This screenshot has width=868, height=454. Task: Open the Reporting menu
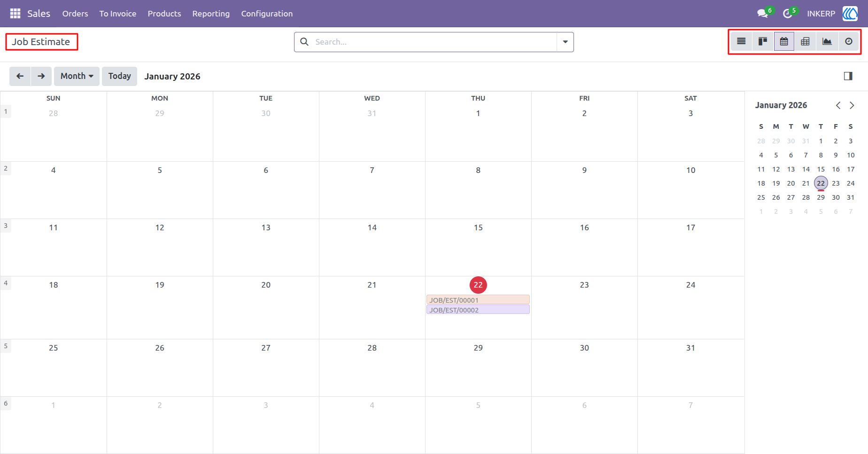211,14
